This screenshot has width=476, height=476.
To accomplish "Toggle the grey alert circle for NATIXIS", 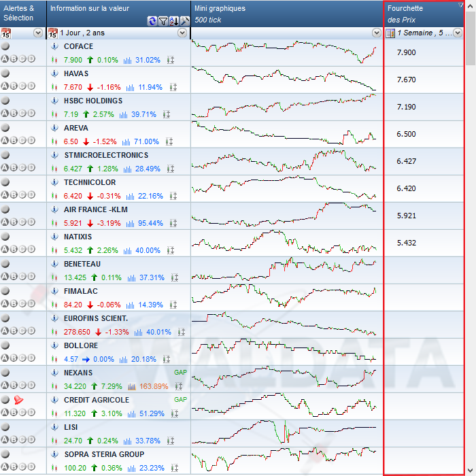I will [5, 237].
